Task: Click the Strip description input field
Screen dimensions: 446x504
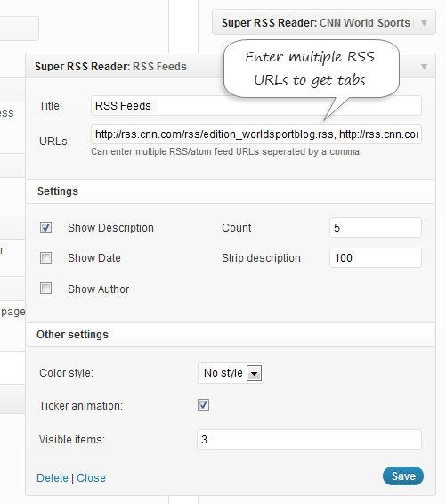Action: click(376, 257)
